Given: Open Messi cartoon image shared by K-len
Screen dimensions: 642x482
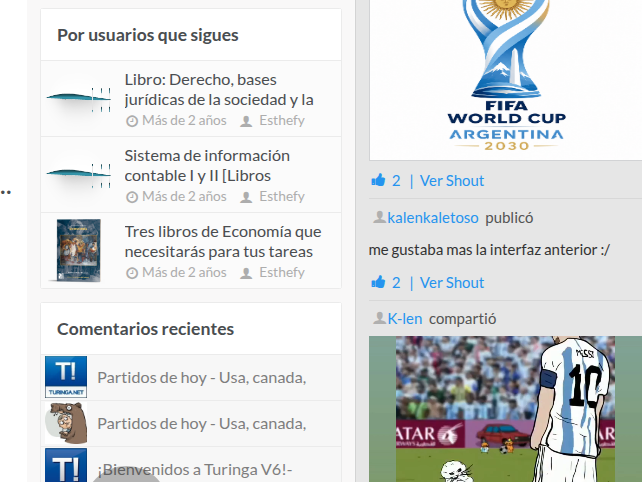Looking at the screenshot, I should point(505,409).
